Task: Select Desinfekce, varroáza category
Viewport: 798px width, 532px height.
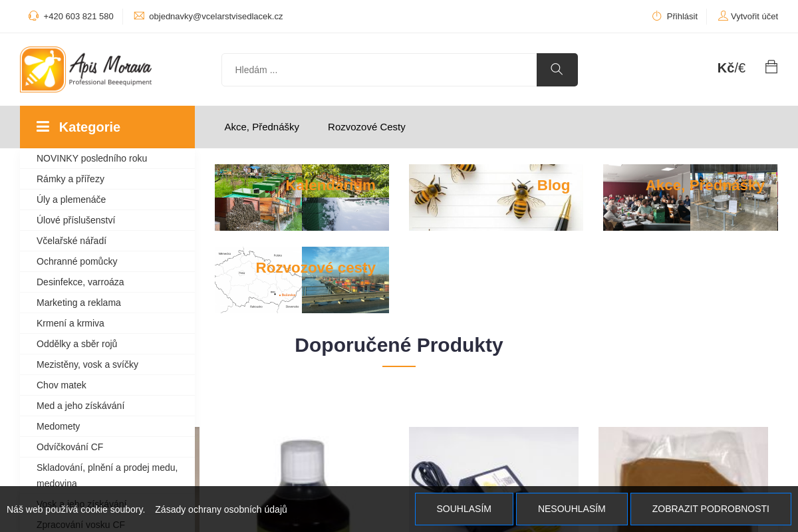Action: click(x=80, y=282)
